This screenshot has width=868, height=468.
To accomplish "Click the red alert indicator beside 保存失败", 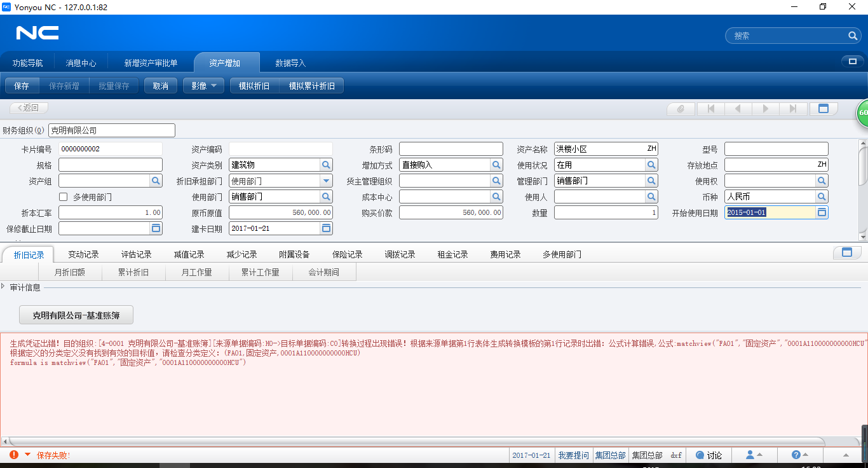I will pyautogui.click(x=14, y=455).
